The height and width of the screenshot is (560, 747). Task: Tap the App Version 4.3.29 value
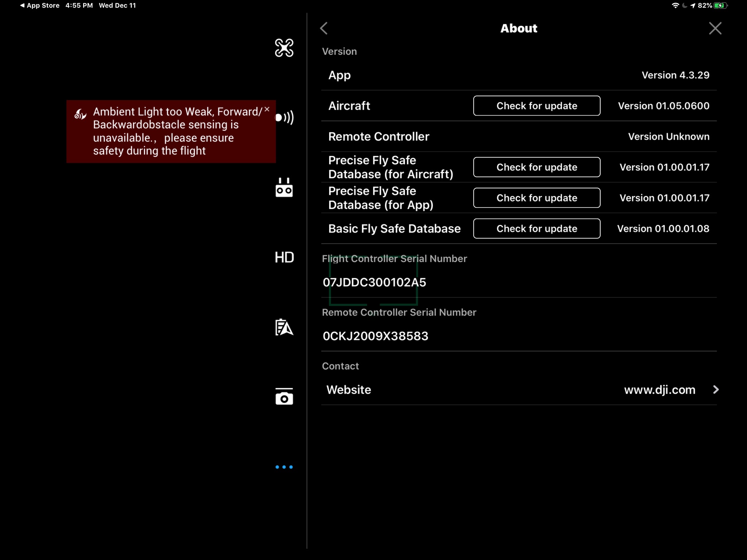click(676, 75)
